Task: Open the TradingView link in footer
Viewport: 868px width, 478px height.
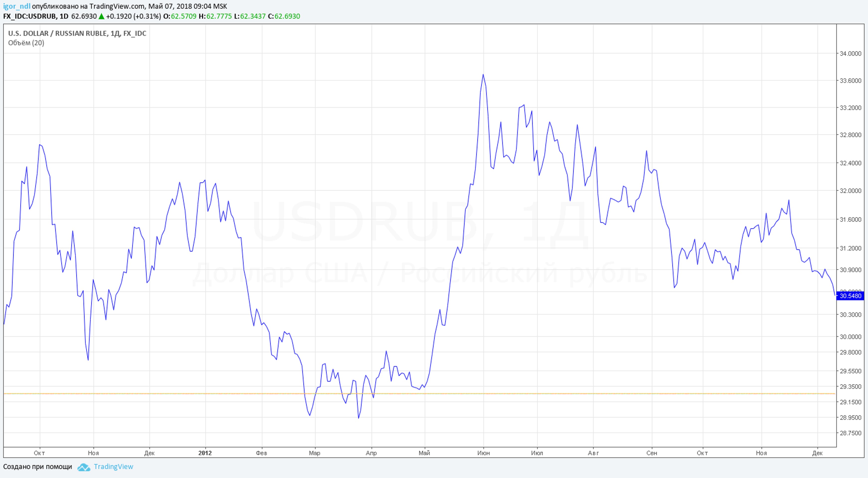Action: tap(113, 467)
